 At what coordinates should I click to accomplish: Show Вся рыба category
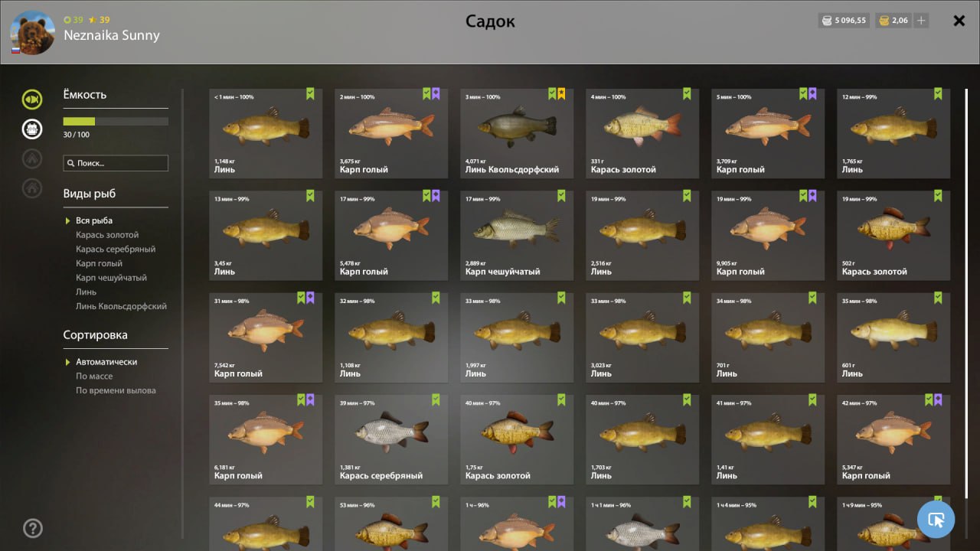click(x=94, y=220)
